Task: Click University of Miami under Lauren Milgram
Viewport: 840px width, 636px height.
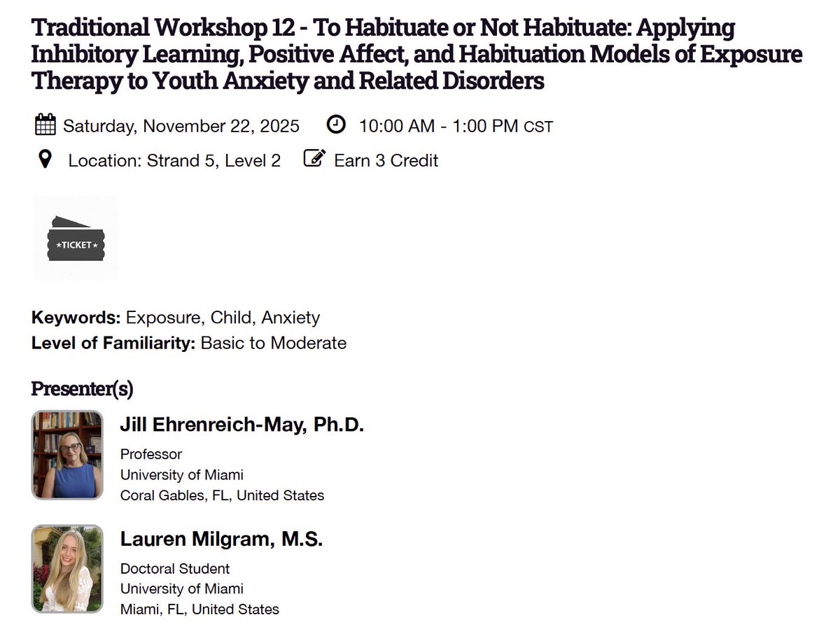Action: point(182,589)
